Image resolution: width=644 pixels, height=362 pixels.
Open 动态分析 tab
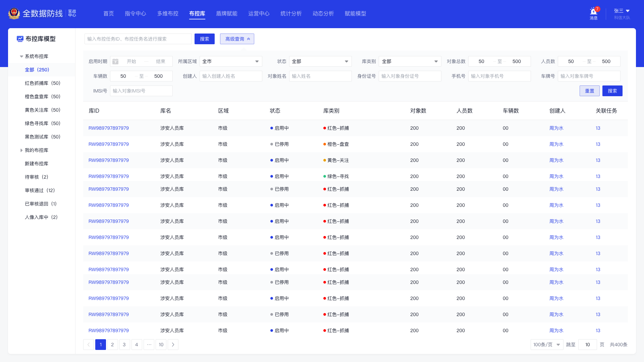click(323, 13)
